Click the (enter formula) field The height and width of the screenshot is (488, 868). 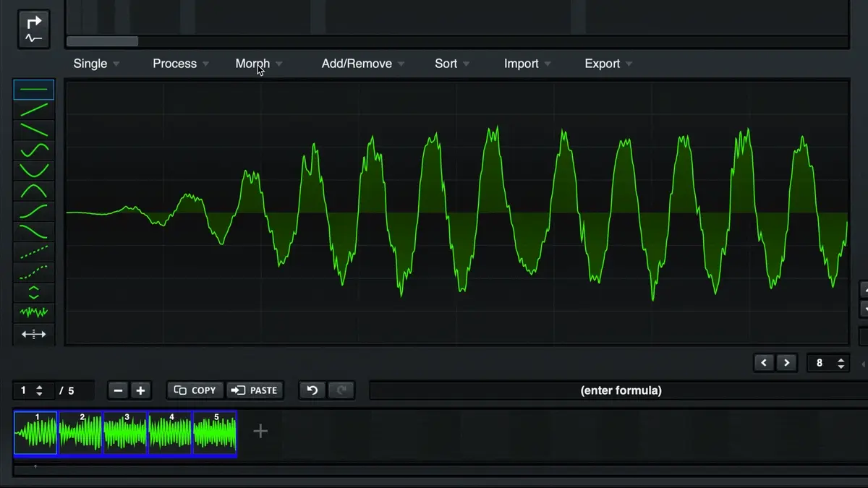pyautogui.click(x=621, y=390)
